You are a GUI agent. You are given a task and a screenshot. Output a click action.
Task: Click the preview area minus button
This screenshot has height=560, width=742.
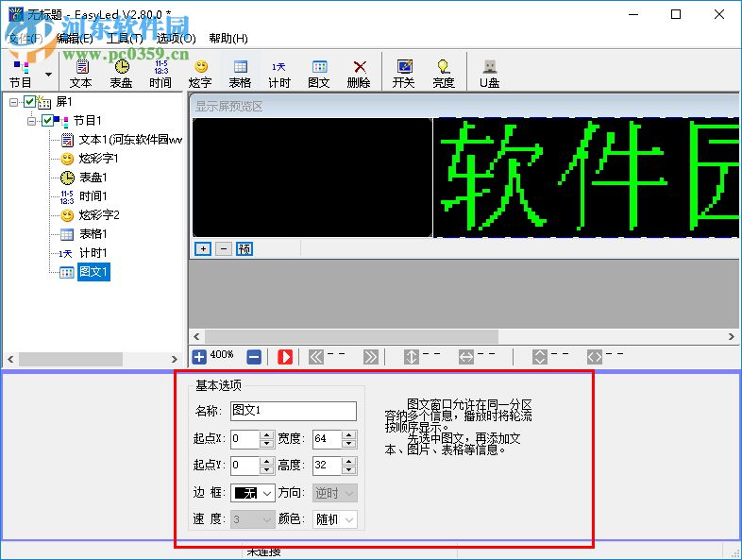point(224,248)
